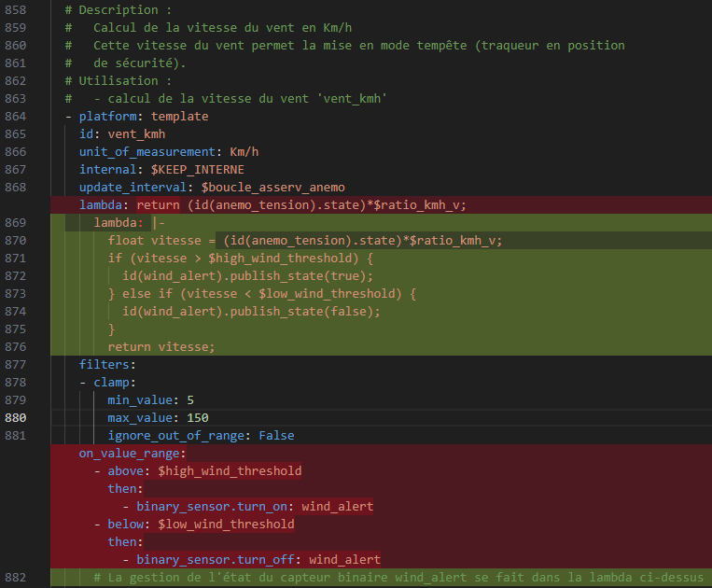Click the word 'tempête' in the comment

pos(441,46)
